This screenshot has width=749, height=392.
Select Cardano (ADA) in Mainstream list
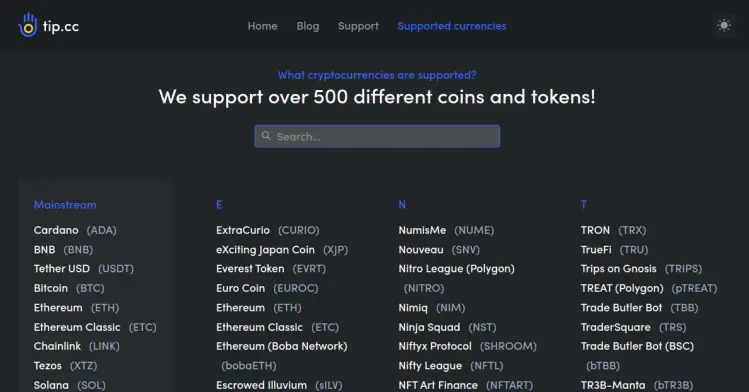75,230
